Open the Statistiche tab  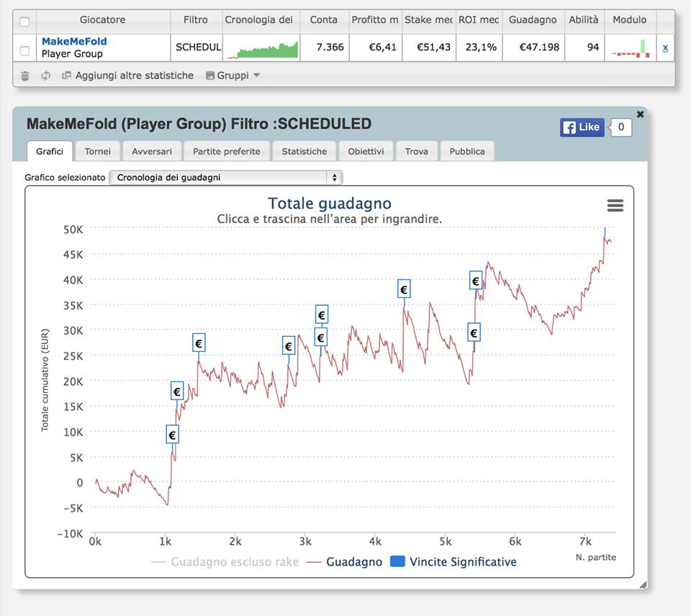[x=304, y=151]
